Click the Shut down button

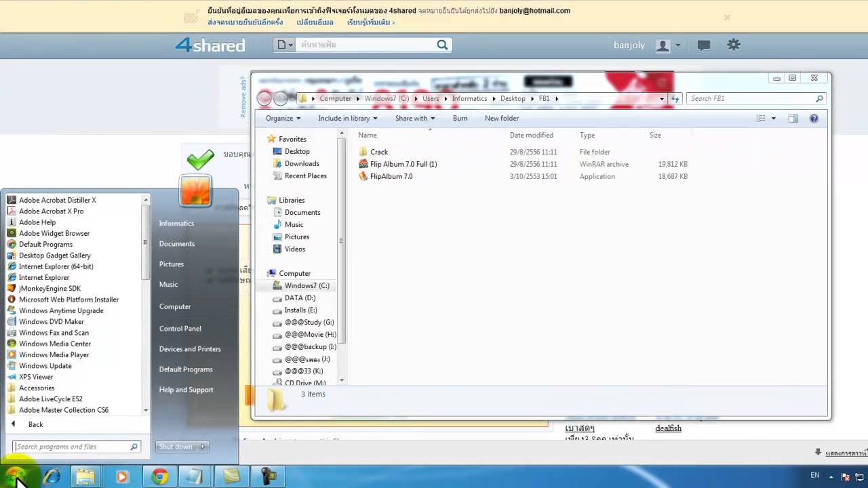[176, 447]
